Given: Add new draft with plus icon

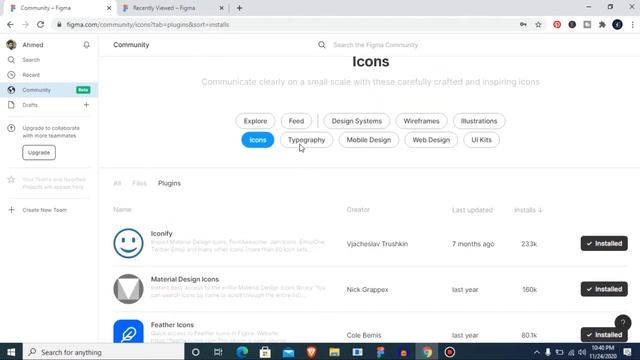Looking at the screenshot, I should pyautogui.click(x=86, y=105).
